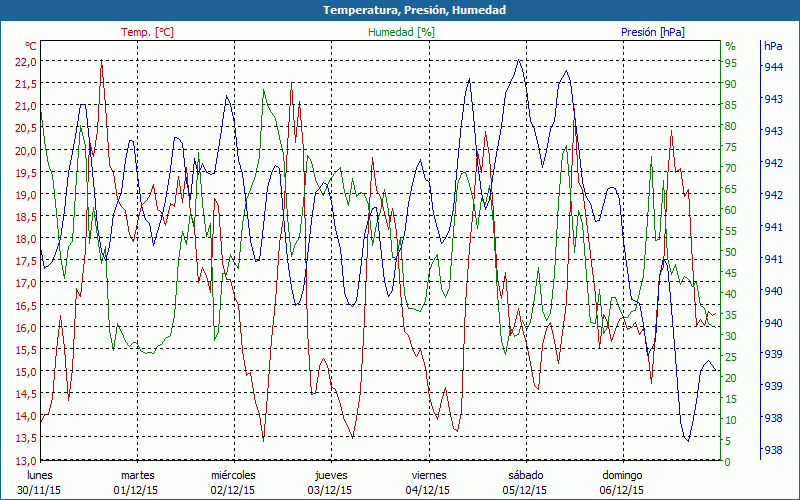Click the 95 humidity axis tick
800x500 pixels.
731,63
